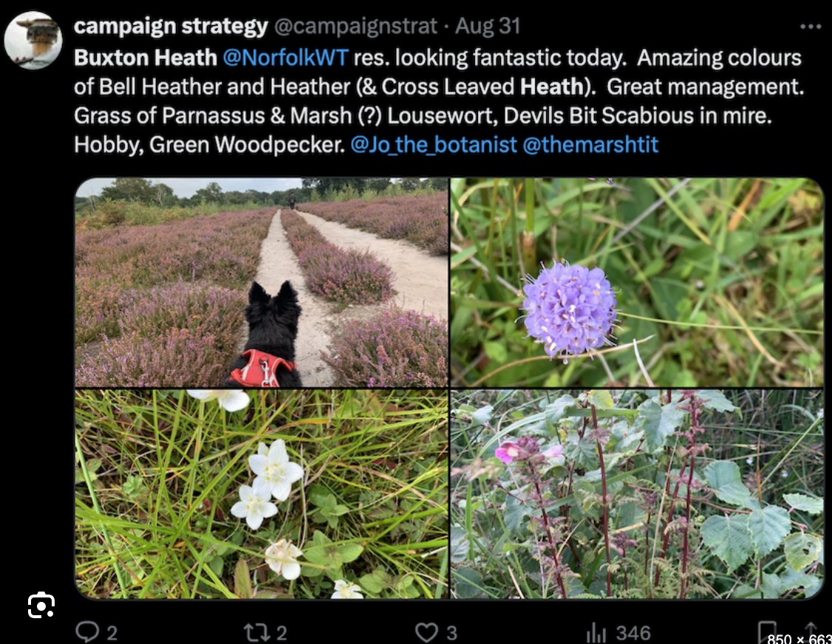Click the share arrow icon
This screenshot has height=644, width=832.
pos(811,629)
